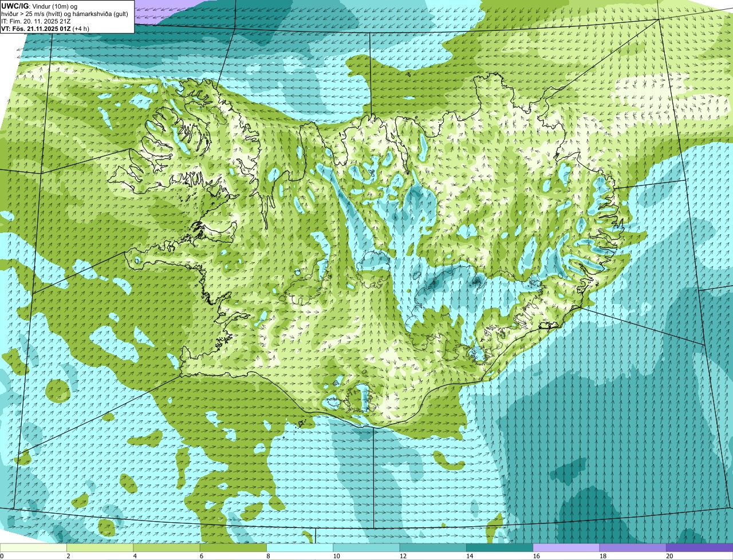
Task: Click the 'UWC/IG: Vindur (10m) og' title line
Action: click(x=39, y=6)
